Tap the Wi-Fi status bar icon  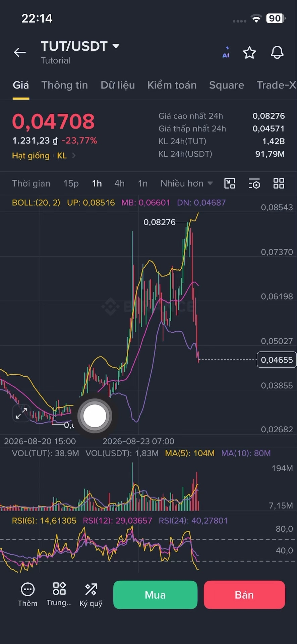pyautogui.click(x=256, y=19)
